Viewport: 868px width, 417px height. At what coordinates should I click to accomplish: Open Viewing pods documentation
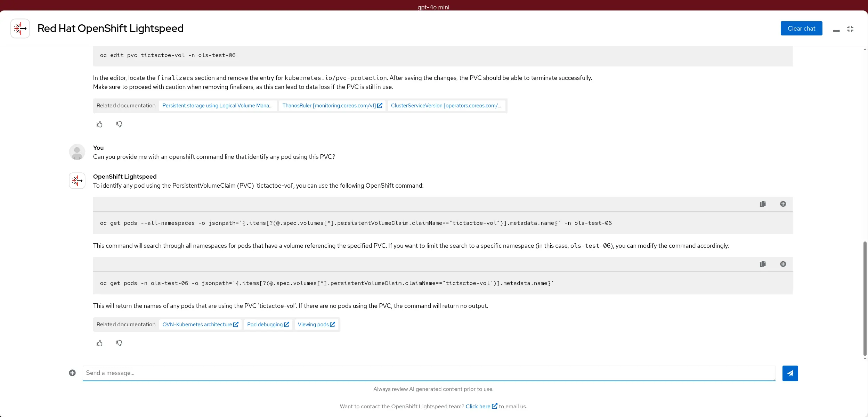(x=316, y=325)
